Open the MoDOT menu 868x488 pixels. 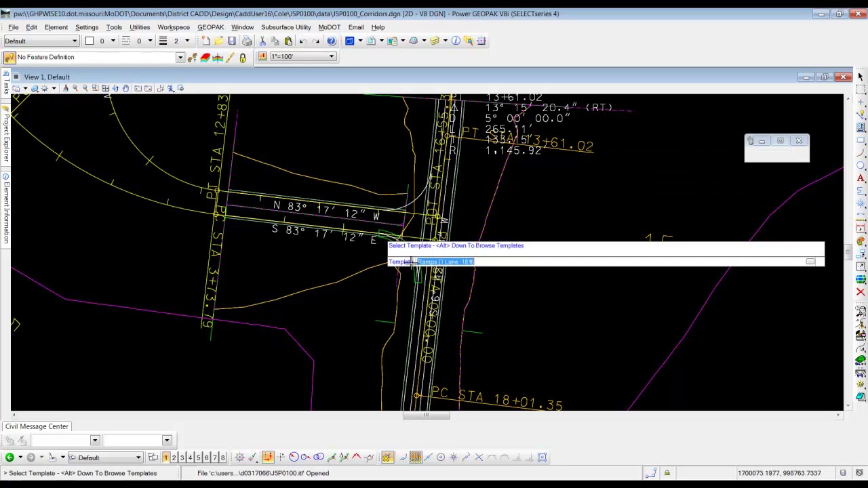pos(330,27)
